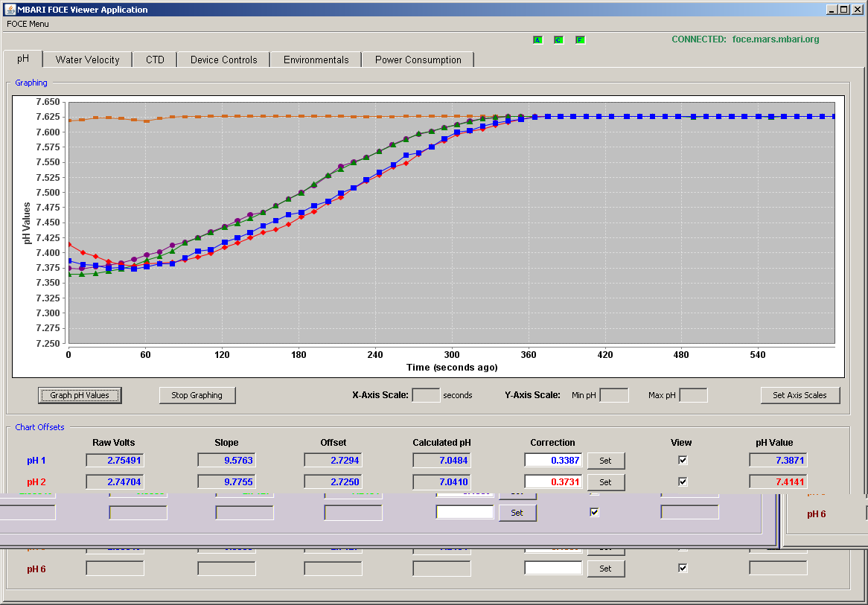Image resolution: width=868 pixels, height=605 pixels.
Task: Click the Max pH input field
Action: tap(694, 395)
